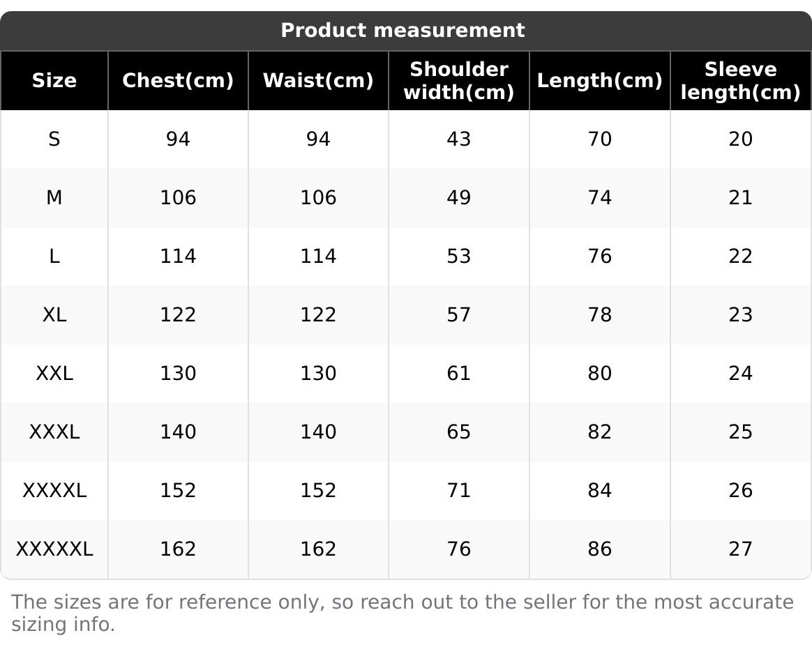Click the Length(cm) column header
Screen dimensions: 812x647
point(599,81)
